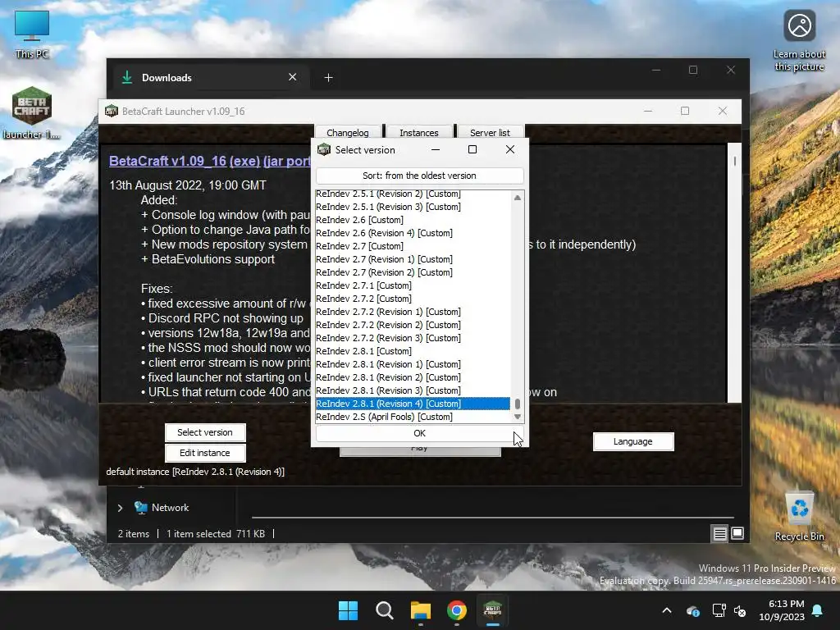Show hidden tray icons chevron
Screen dimensions: 840x630
667,610
